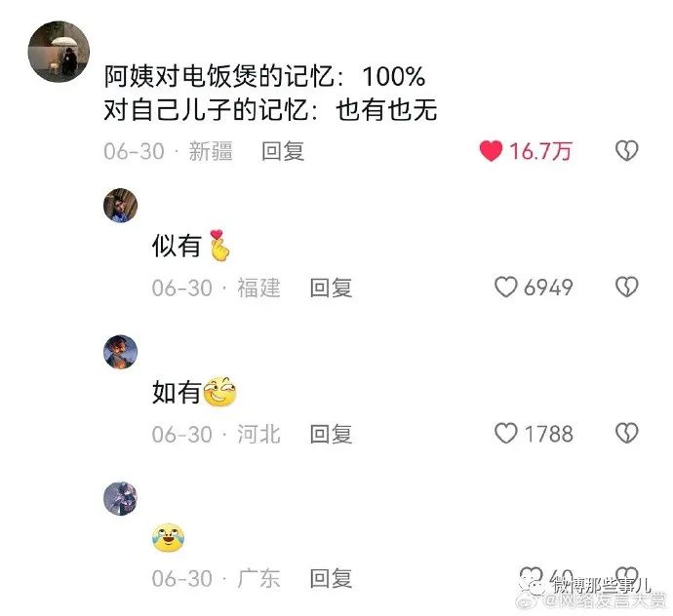The width and height of the screenshot is (673, 616).
Task: Like the 广东 emoji-only comment
Action: click(x=531, y=576)
